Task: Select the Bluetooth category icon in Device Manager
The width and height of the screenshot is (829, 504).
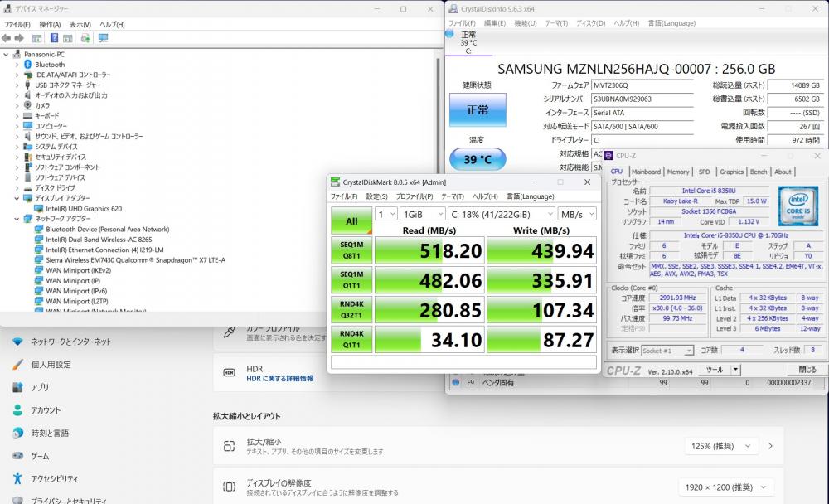Action: 28,65
